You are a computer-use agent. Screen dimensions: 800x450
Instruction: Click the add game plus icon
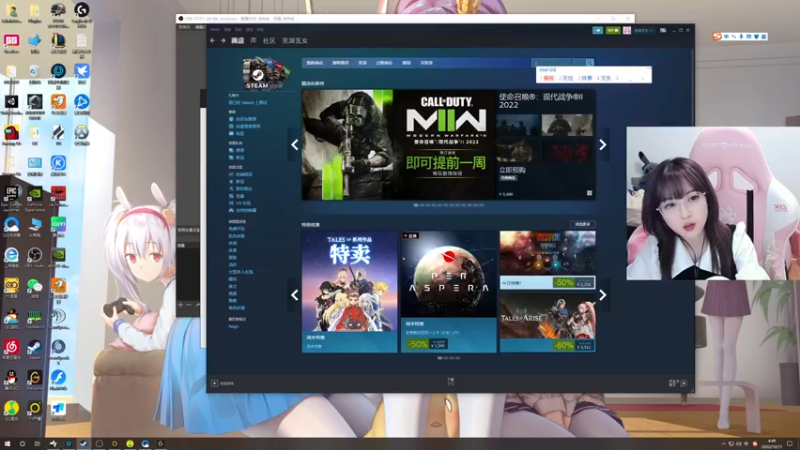(215, 383)
